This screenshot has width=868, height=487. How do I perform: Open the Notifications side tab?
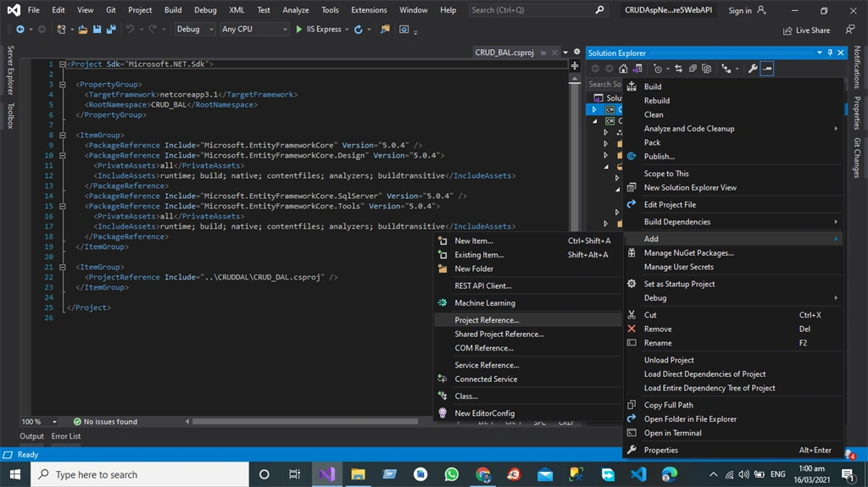(x=857, y=67)
